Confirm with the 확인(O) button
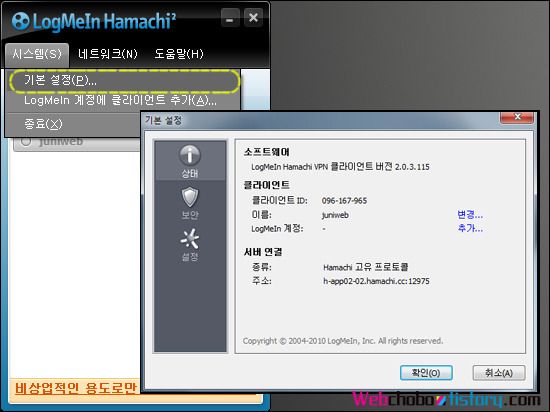 click(x=426, y=372)
